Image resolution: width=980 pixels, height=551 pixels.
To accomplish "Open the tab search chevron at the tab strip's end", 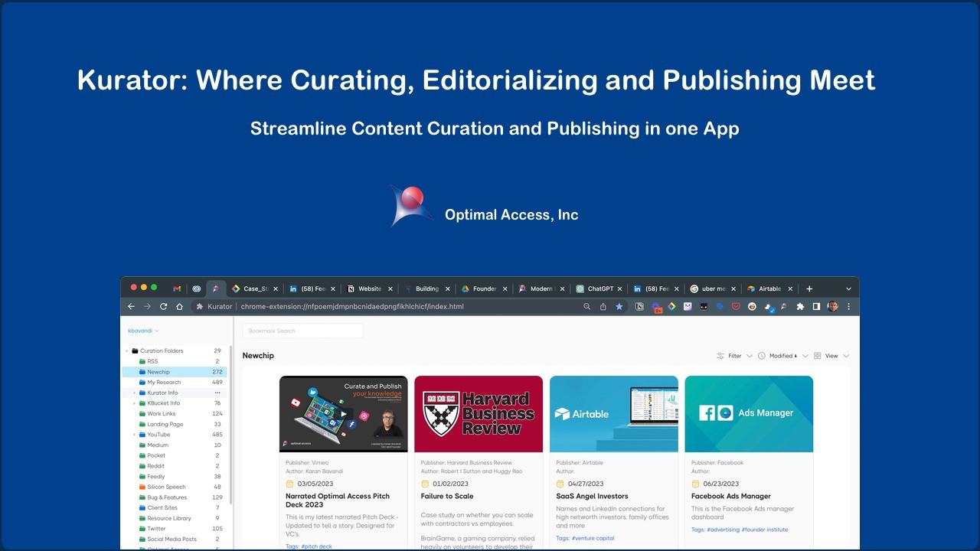I will (x=848, y=289).
